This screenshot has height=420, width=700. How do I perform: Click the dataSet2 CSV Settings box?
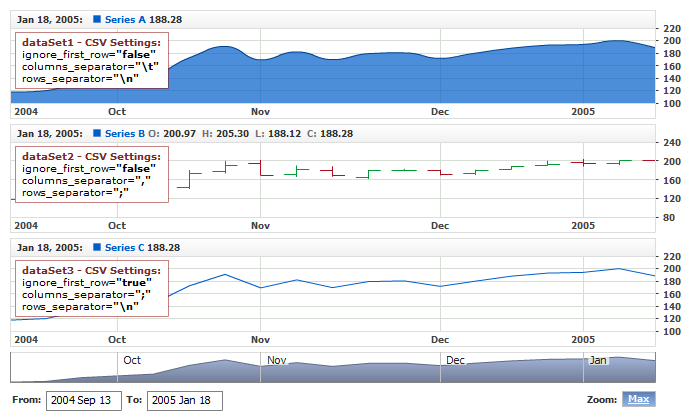[91, 174]
